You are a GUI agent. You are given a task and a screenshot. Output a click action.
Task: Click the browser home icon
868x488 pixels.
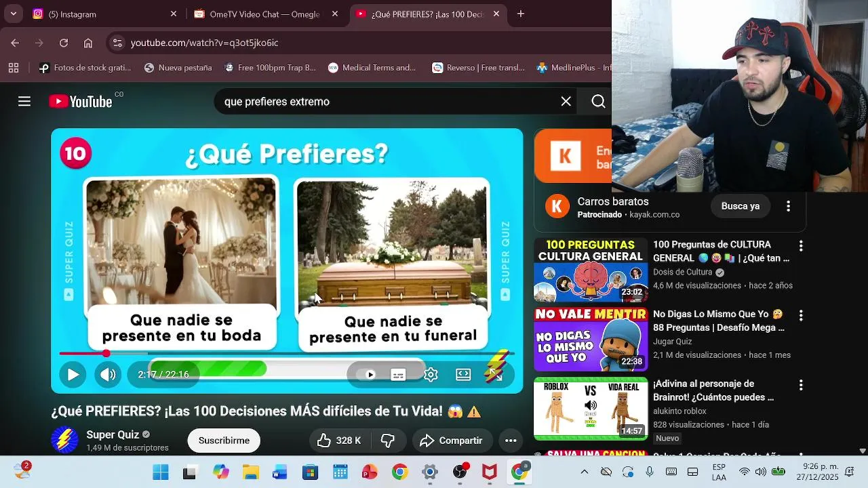(x=88, y=43)
